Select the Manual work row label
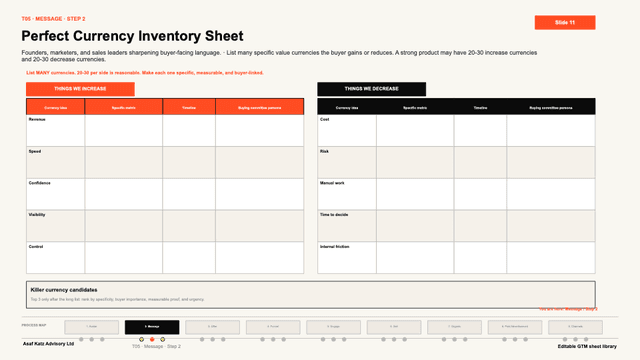Viewport: 640px width, 360px height. tap(332, 183)
